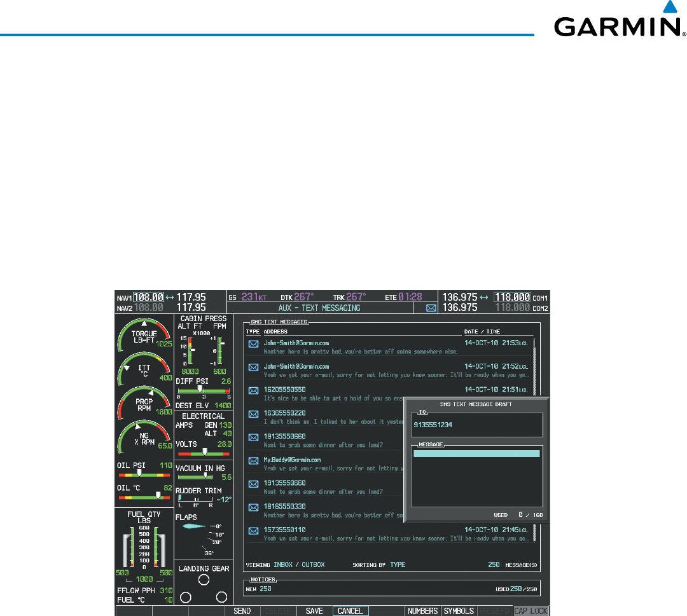
Task: Click the VACUUM IN HG bar indicator
Action: point(195,477)
